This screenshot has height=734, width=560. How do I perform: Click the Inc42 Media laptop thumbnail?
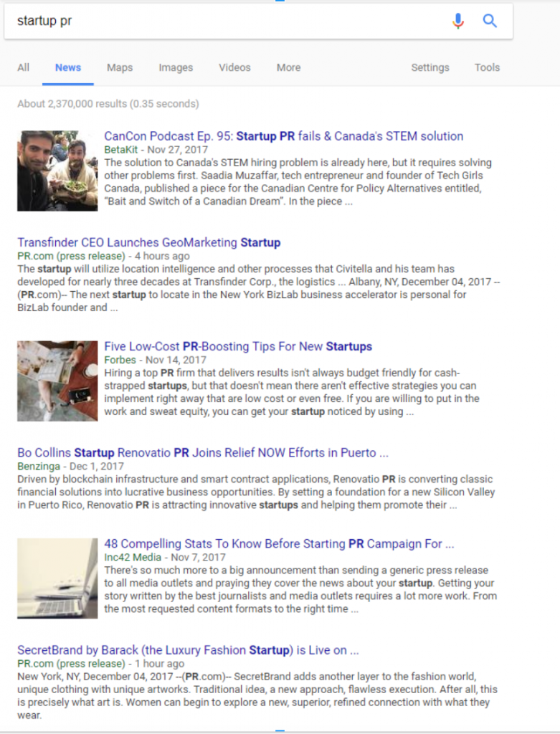pyautogui.click(x=57, y=578)
